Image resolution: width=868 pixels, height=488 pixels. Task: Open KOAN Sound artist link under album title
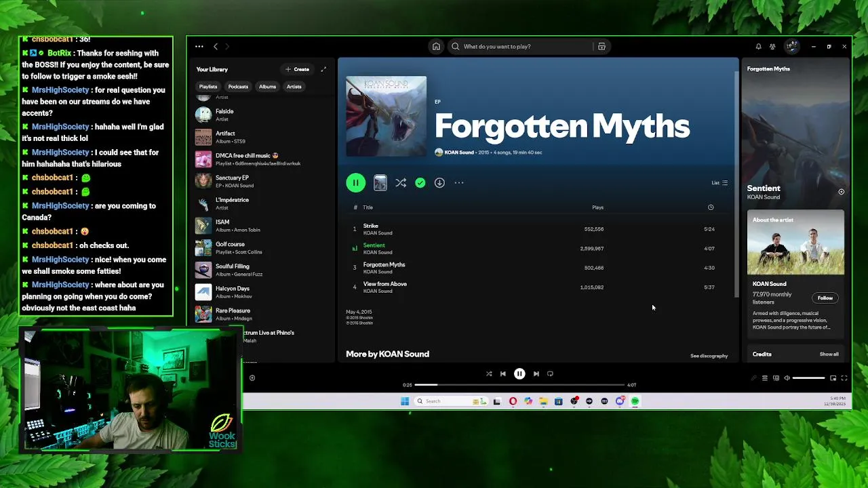(459, 152)
